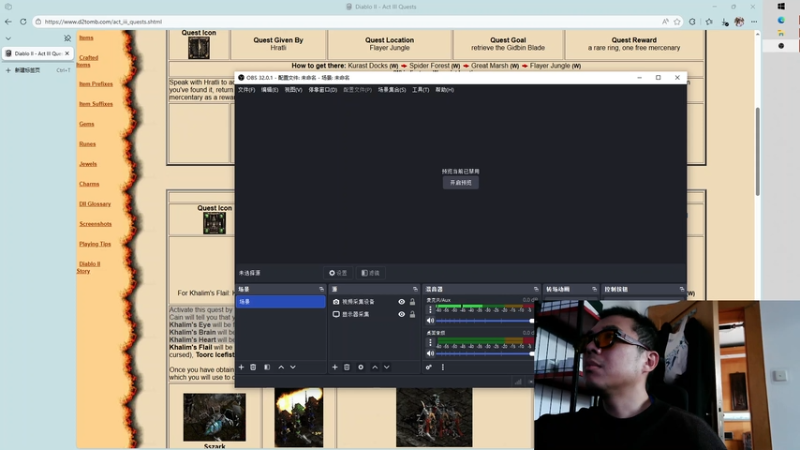Undock the Audio Mixer panel

536,289
